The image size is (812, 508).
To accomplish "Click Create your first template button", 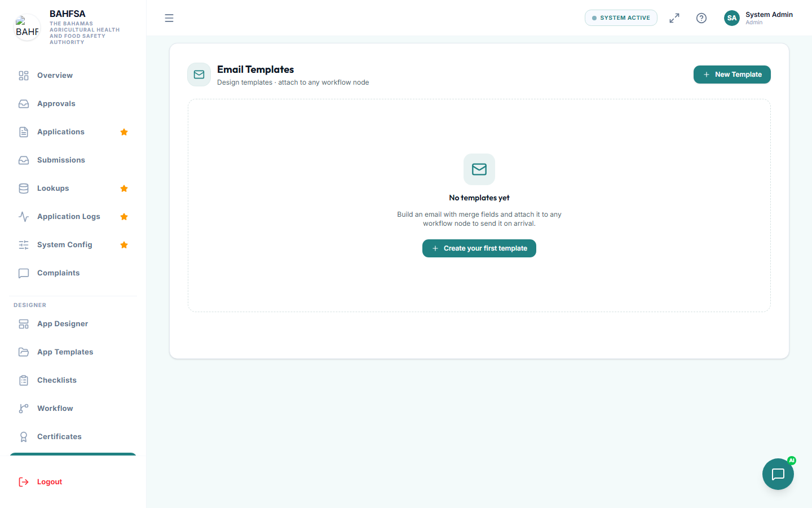I will (479, 248).
